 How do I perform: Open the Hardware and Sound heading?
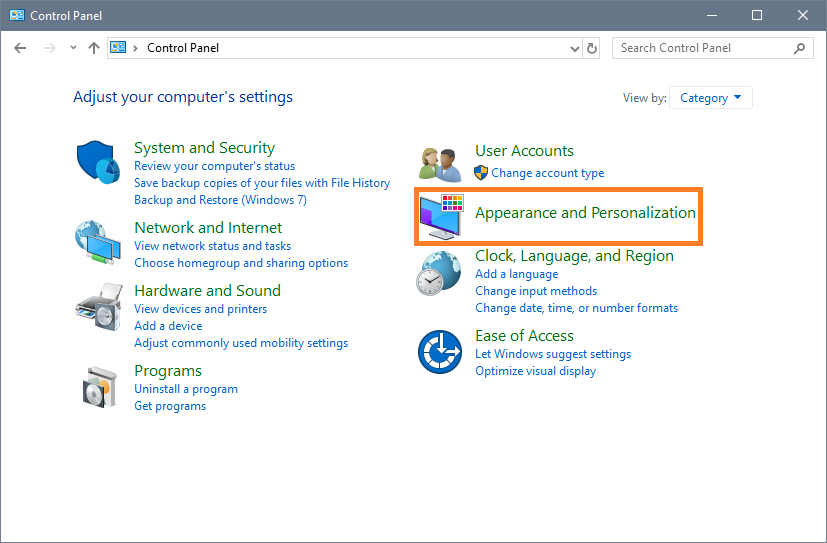tap(208, 290)
